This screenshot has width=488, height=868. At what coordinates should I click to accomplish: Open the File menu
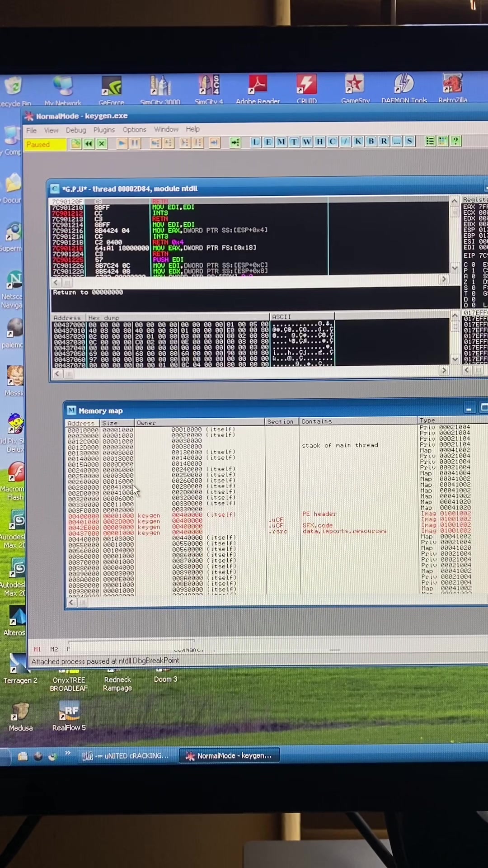point(31,130)
